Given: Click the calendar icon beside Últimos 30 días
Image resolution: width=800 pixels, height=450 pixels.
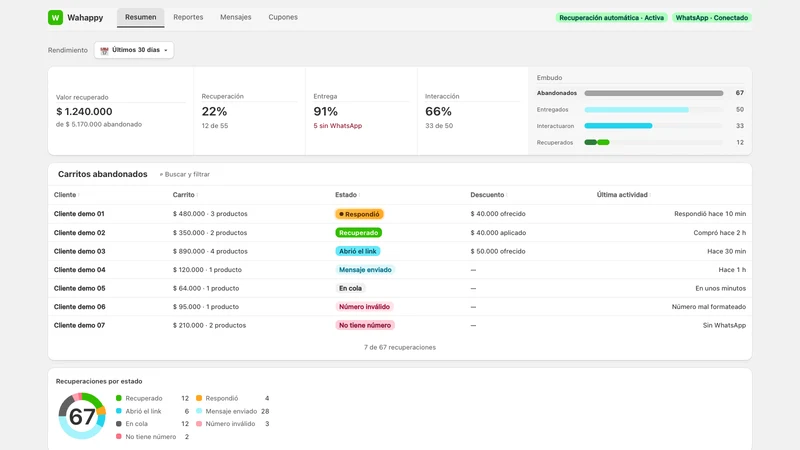Looking at the screenshot, I should point(104,50).
